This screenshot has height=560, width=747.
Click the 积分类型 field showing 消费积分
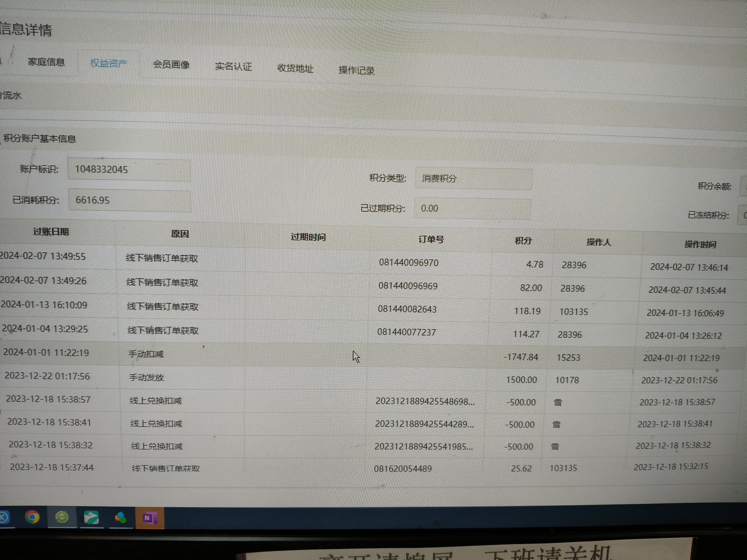[x=473, y=178]
